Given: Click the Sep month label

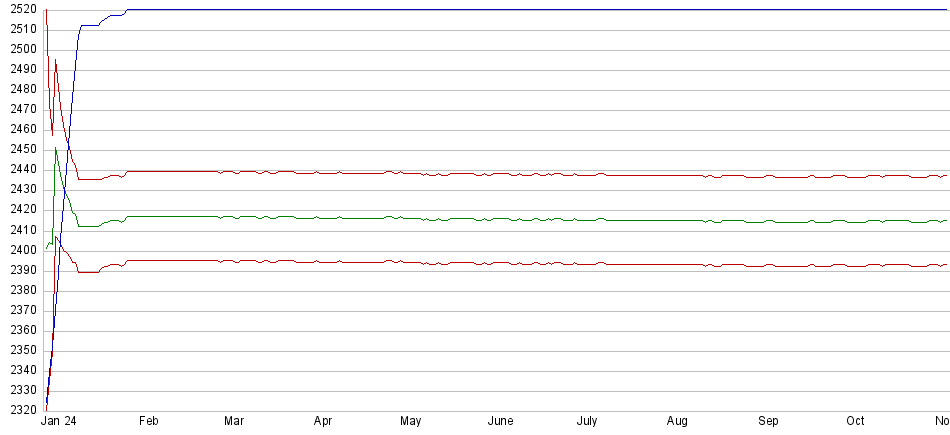Looking at the screenshot, I should click(x=768, y=422).
